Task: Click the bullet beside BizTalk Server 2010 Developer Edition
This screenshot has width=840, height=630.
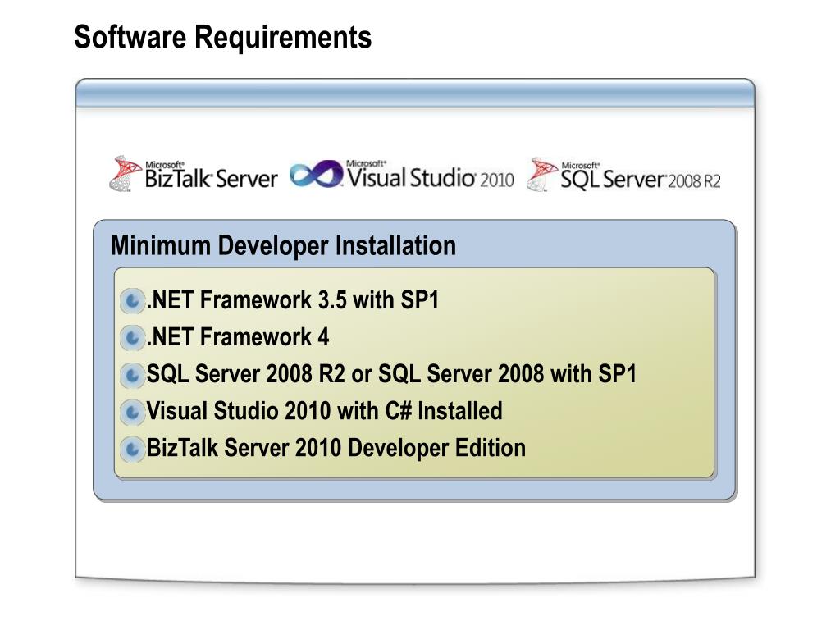Action: click(x=132, y=449)
